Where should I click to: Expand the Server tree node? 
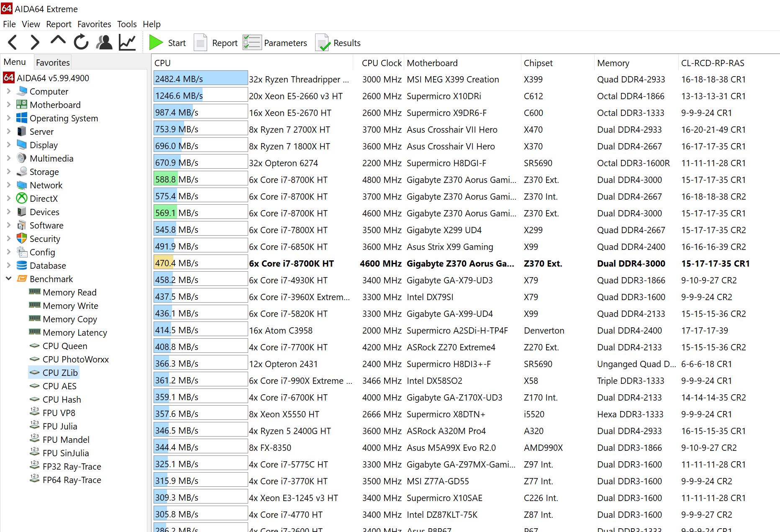(9, 131)
